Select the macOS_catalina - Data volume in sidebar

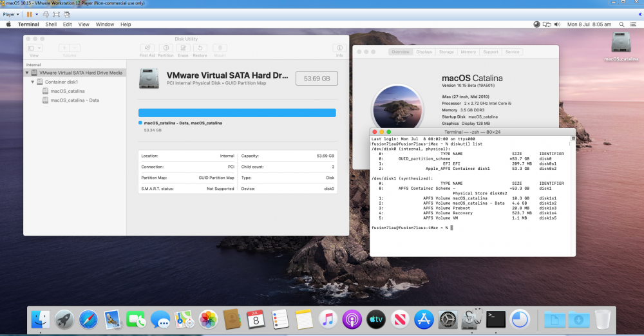click(74, 100)
